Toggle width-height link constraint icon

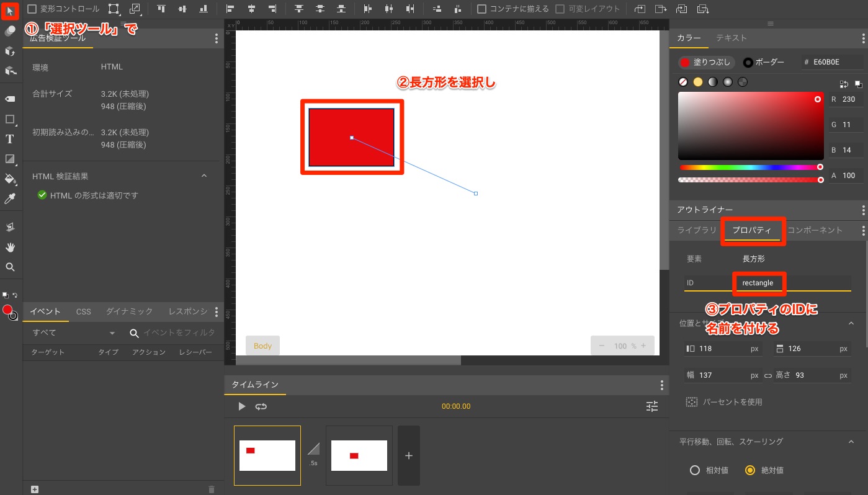(768, 375)
